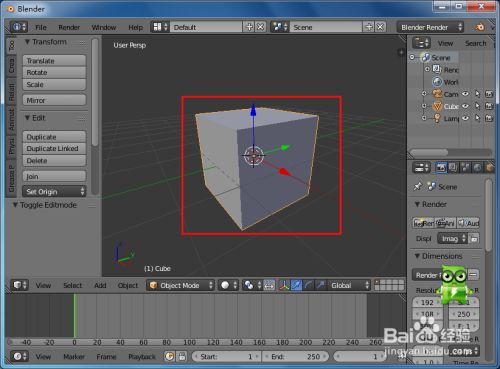Click the layer buttons grid in 3D header
This screenshot has width=500, height=369.
coord(389,285)
